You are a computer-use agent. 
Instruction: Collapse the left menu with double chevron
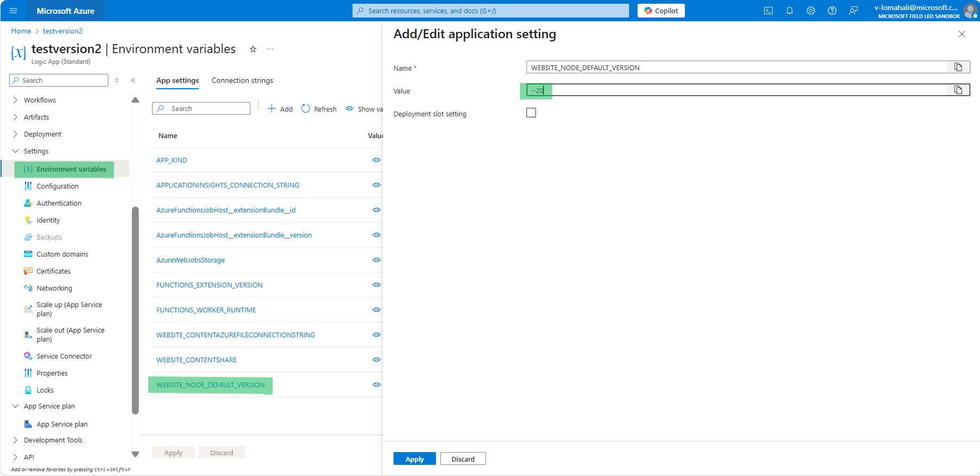coord(133,80)
